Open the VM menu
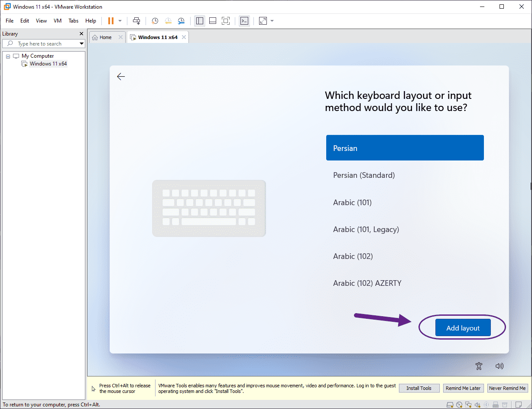Image resolution: width=532 pixels, height=409 pixels. pos(58,21)
